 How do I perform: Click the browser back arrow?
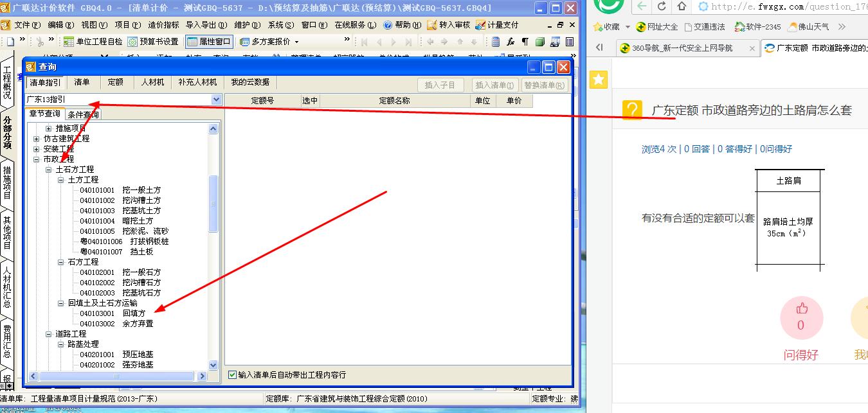pos(642,7)
